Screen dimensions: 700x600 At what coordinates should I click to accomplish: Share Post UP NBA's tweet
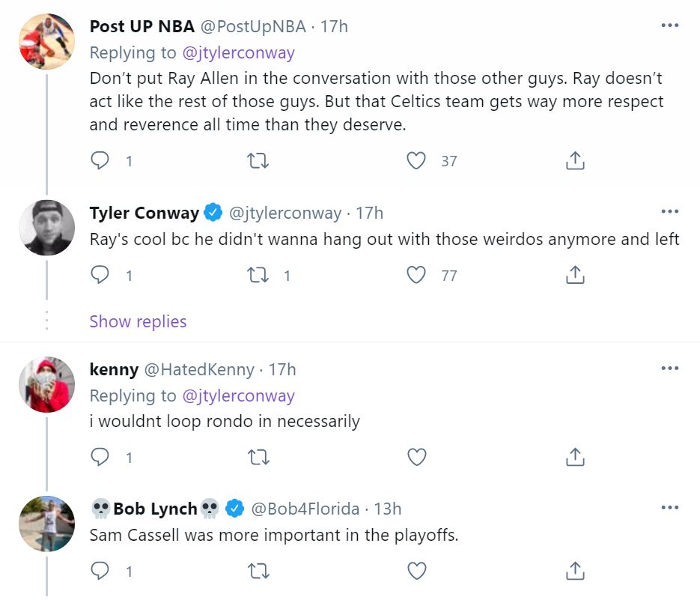click(x=574, y=161)
